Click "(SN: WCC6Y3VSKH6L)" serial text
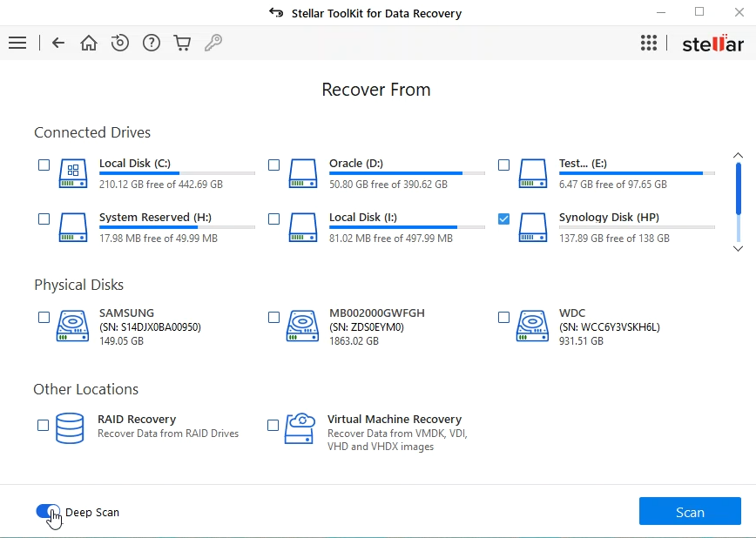The height and width of the screenshot is (538, 756). coord(610,327)
